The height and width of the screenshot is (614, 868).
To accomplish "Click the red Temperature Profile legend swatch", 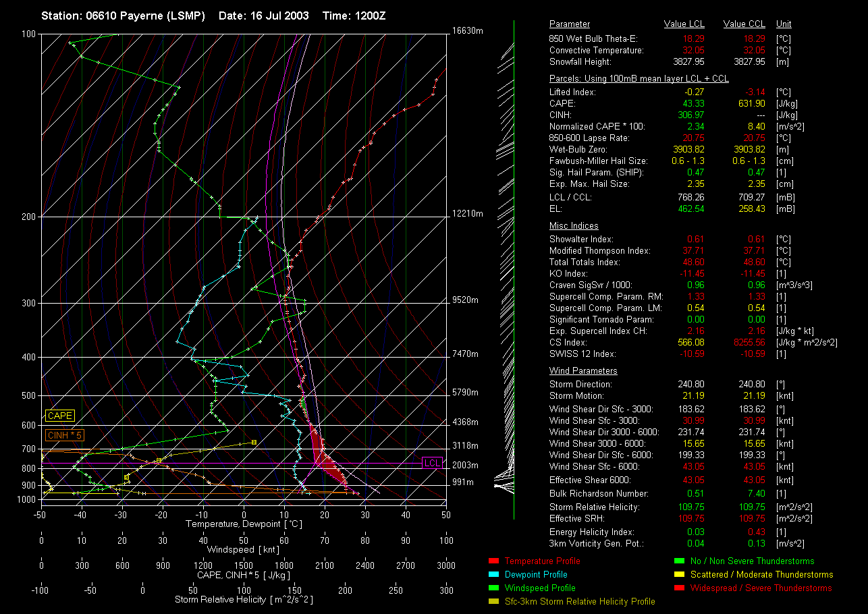I will click(493, 561).
